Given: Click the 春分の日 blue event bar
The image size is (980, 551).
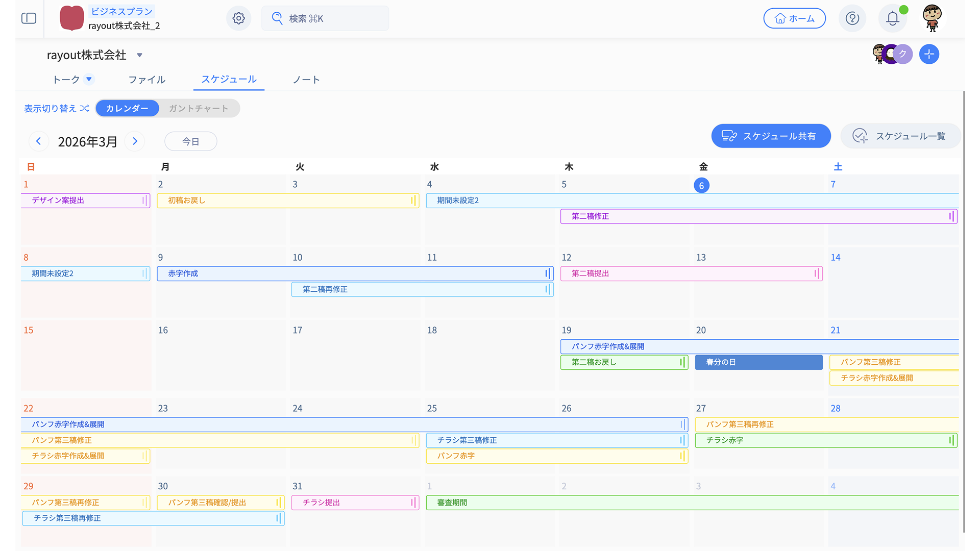Looking at the screenshot, I should click(x=758, y=362).
